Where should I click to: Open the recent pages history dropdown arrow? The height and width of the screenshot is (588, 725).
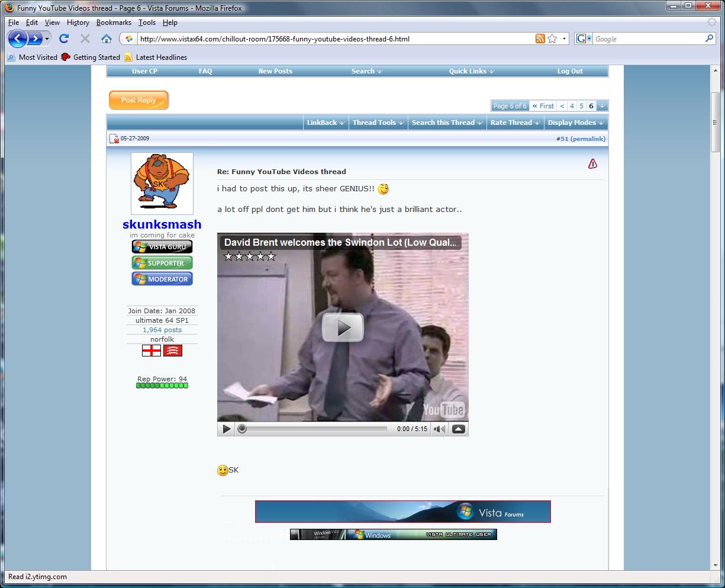pyautogui.click(x=47, y=39)
